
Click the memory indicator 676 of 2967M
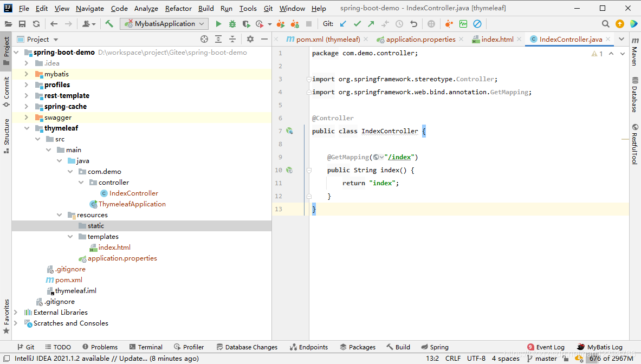click(611, 358)
